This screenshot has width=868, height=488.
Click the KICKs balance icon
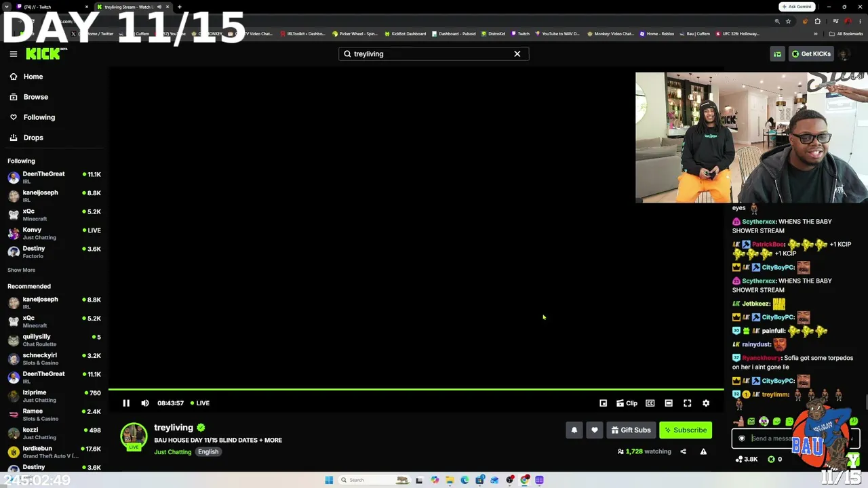click(771, 460)
